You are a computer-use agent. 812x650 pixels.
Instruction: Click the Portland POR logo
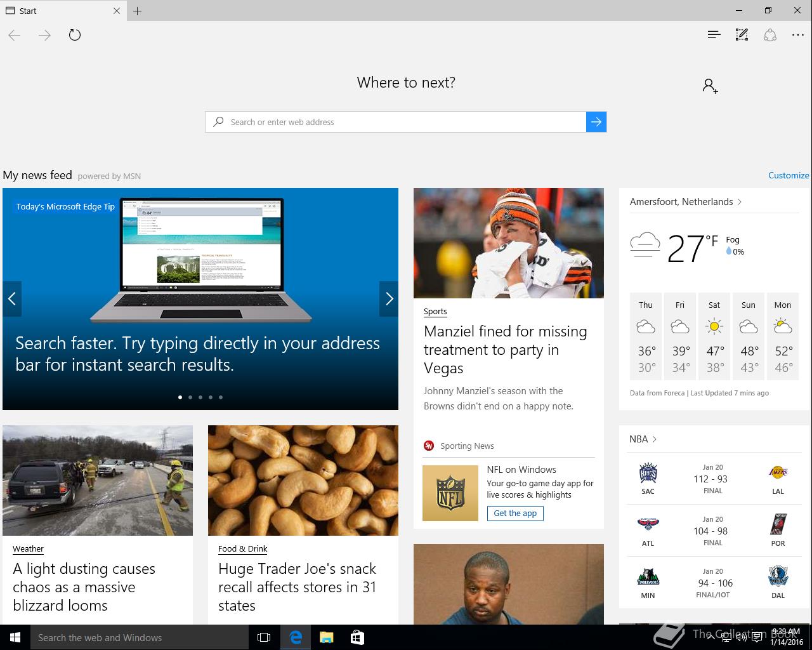click(x=778, y=526)
